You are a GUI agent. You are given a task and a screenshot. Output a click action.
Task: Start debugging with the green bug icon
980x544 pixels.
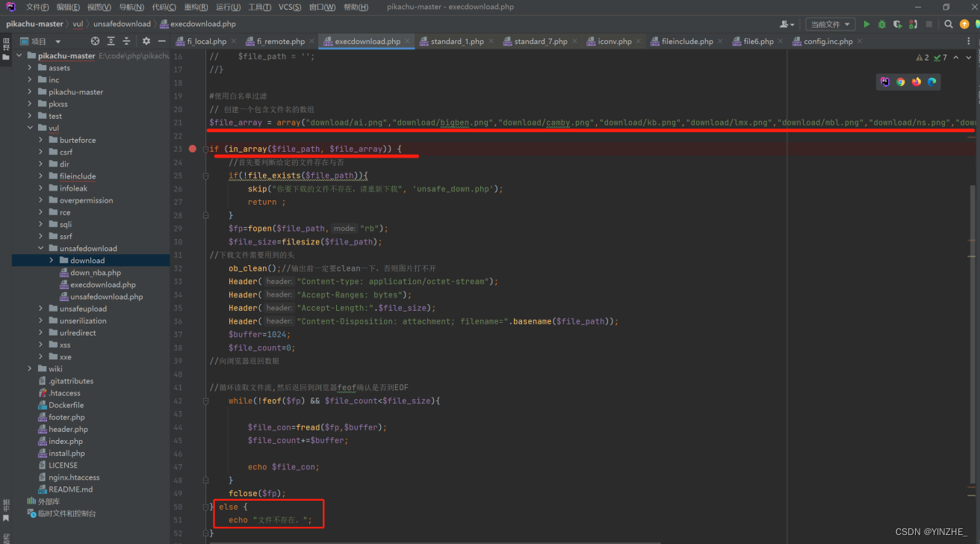click(x=882, y=24)
